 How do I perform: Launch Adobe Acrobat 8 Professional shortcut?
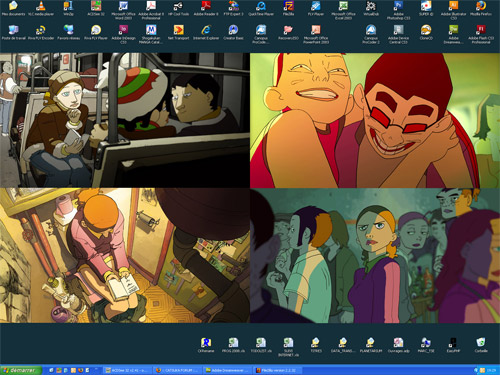click(x=151, y=10)
